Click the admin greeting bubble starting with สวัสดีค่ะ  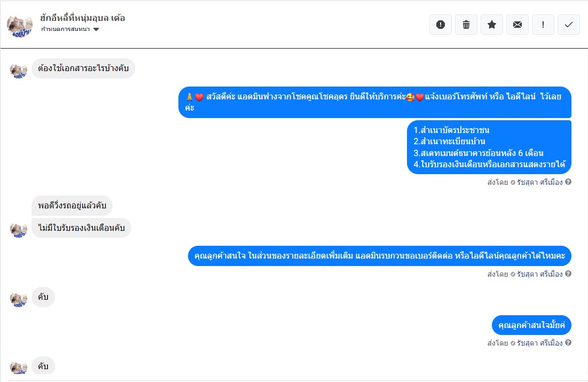point(374,102)
